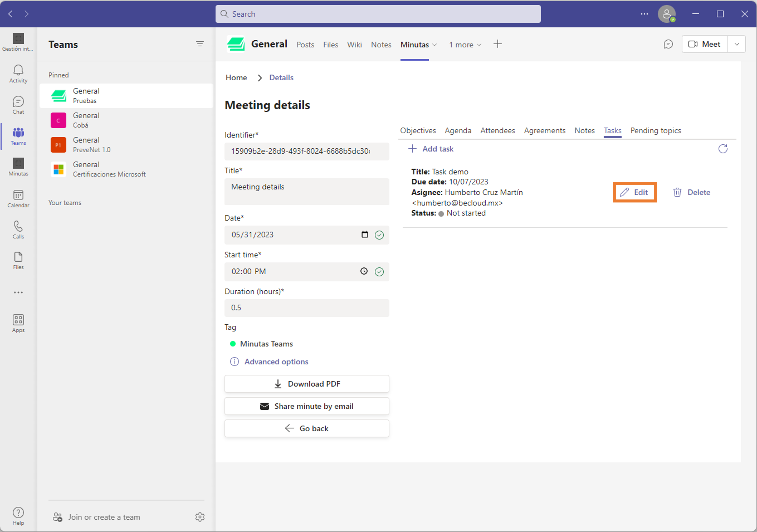This screenshot has width=757, height=532.
Task: Switch to the Posts tab
Action: pyautogui.click(x=305, y=45)
